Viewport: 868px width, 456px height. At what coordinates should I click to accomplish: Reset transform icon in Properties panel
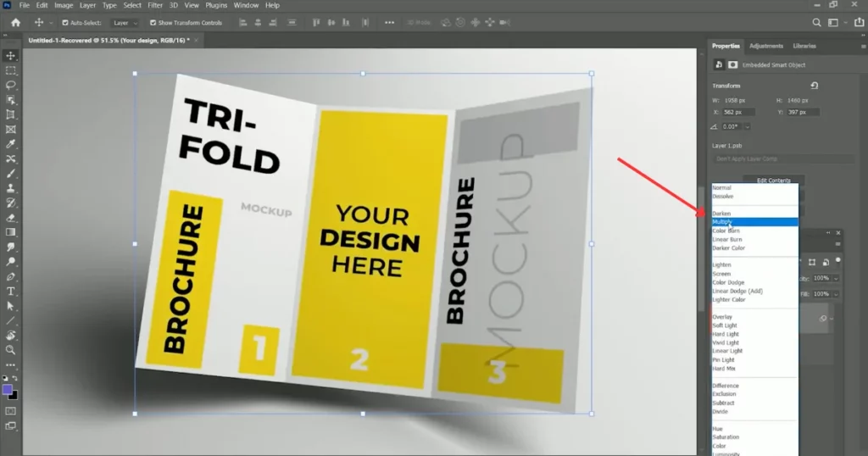tap(815, 86)
